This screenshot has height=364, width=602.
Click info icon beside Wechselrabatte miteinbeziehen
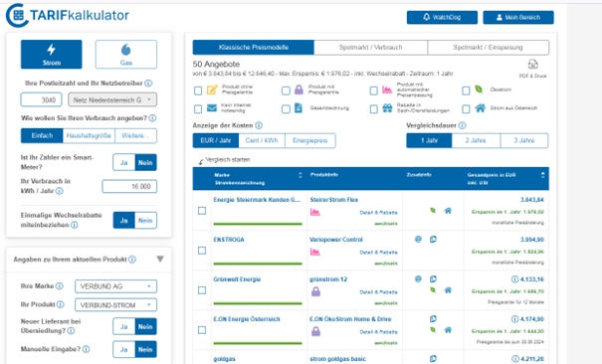click(x=75, y=225)
